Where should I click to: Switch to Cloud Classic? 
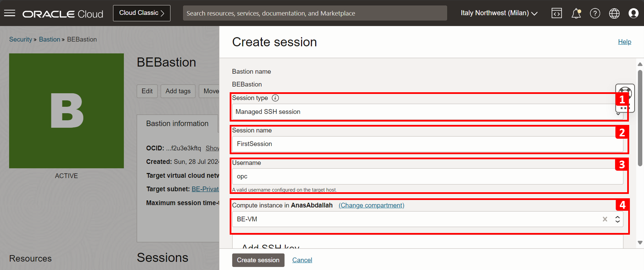(x=142, y=13)
